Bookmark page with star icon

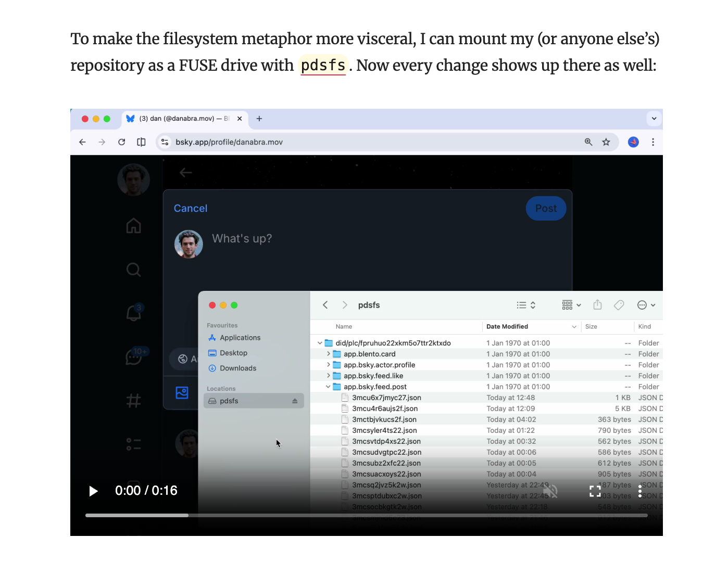click(606, 142)
